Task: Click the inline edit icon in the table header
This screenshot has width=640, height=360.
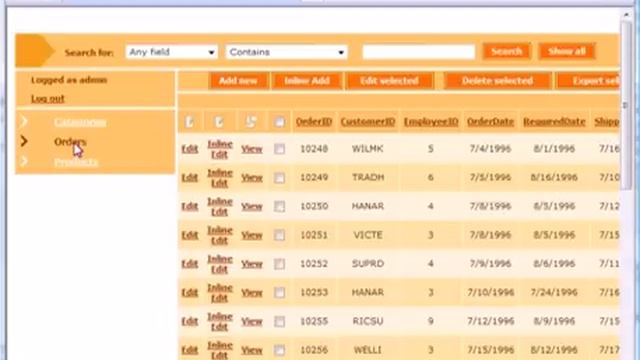Action: coord(219,122)
